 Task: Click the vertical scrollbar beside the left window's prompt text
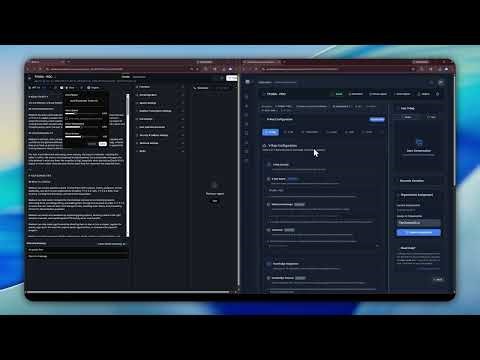tap(128, 165)
